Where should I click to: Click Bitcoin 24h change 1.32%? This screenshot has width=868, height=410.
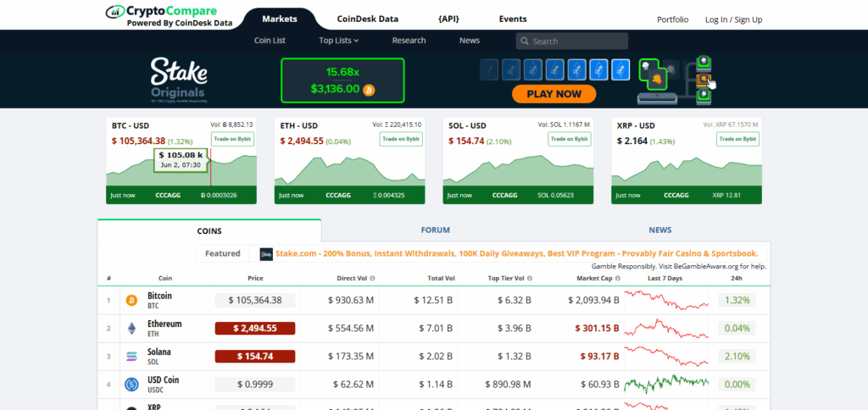(737, 301)
